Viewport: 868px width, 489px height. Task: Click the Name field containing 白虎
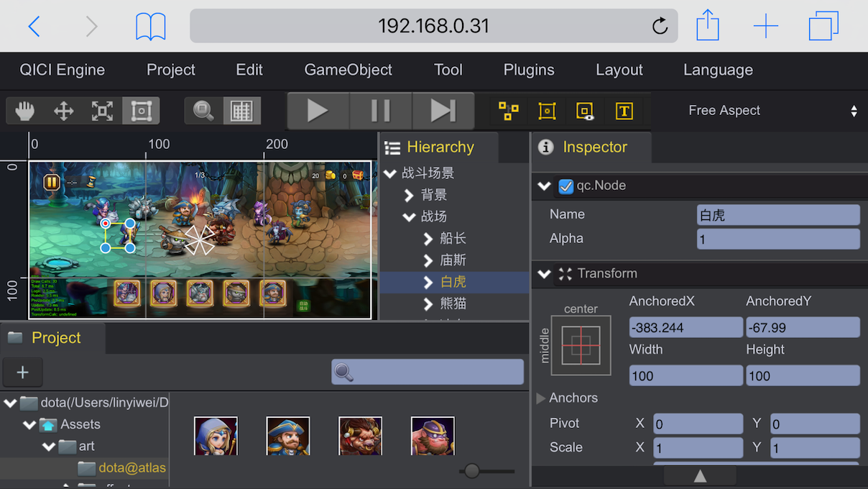(778, 215)
